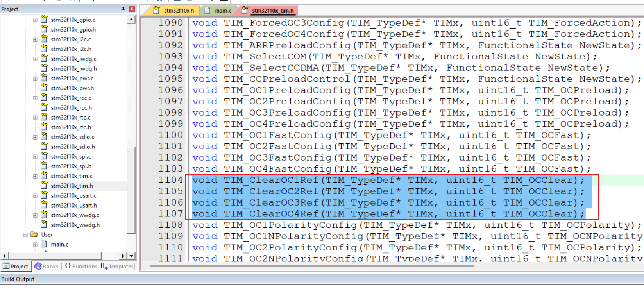Click the file icon on main.c tab
The height and width of the screenshot is (288, 644).
[208, 11]
